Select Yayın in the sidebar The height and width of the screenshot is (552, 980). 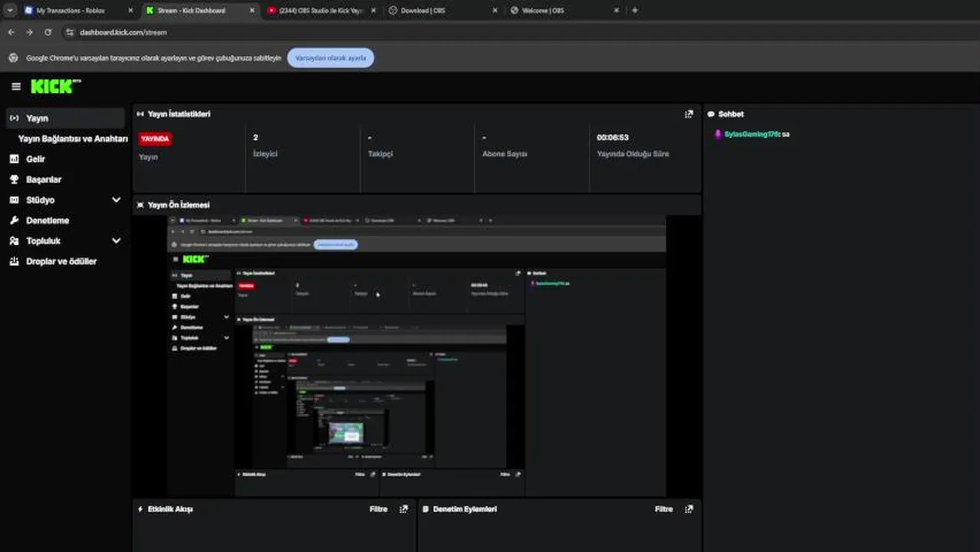[65, 118]
